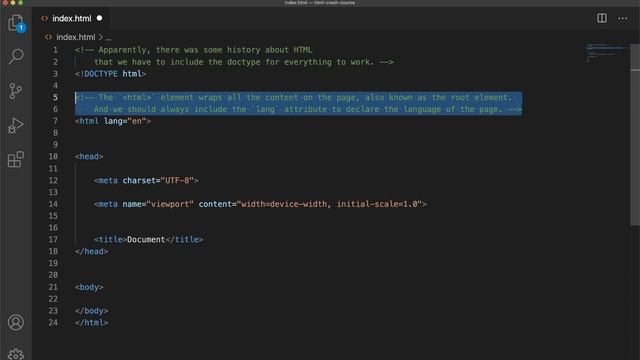
Task: Click line number 24 in the gutter
Action: [53, 322]
